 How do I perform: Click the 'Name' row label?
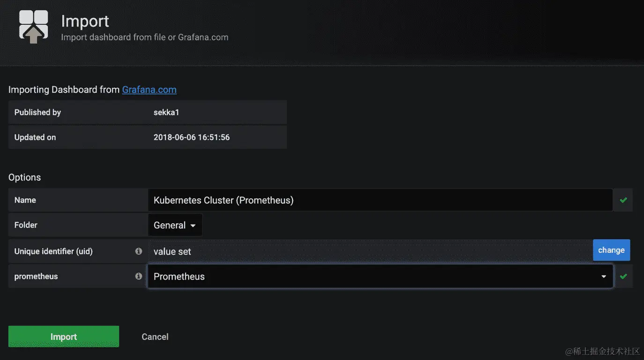coord(25,200)
